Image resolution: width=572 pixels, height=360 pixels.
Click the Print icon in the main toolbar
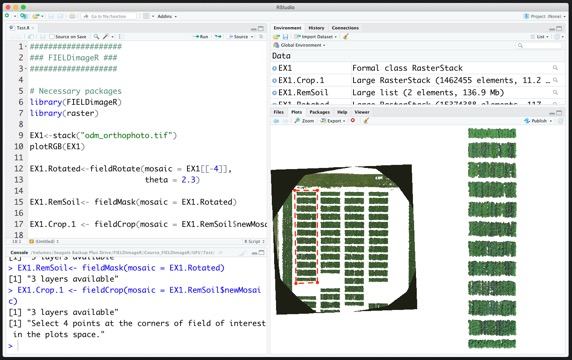coord(72,16)
